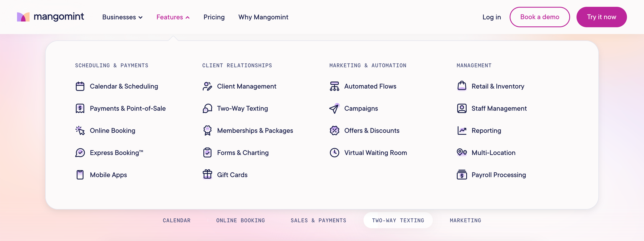Click the mangomint logo
644x241 pixels.
pyautogui.click(x=50, y=17)
